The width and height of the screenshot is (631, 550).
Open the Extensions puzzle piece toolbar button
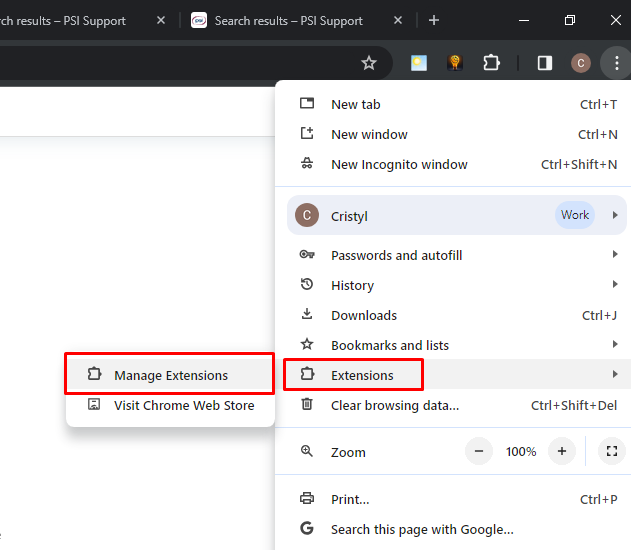click(491, 63)
